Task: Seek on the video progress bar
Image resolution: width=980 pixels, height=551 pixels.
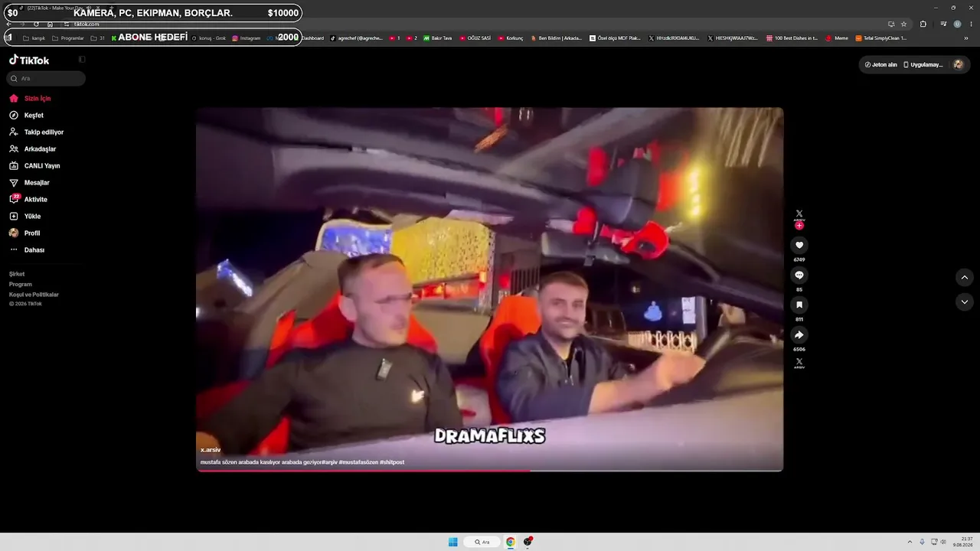Action: click(x=490, y=471)
